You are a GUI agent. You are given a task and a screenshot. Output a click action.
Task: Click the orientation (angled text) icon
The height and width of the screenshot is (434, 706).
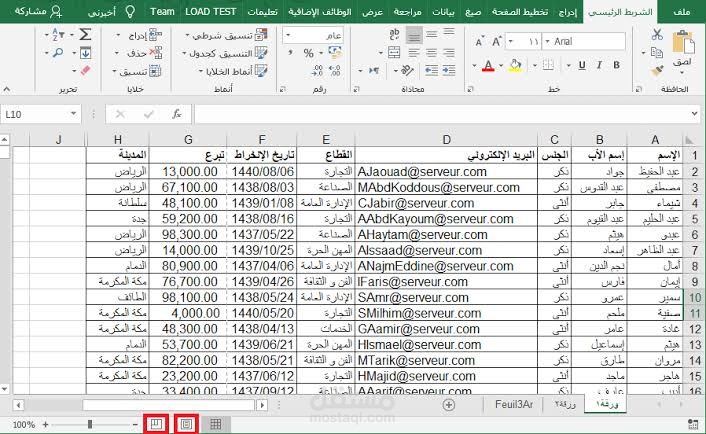(x=407, y=70)
